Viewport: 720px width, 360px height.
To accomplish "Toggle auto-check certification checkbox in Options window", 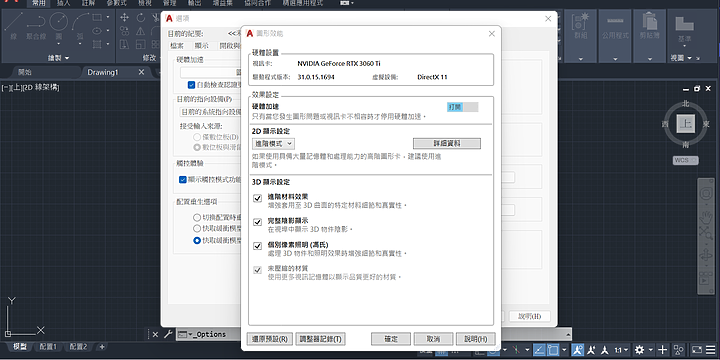I will tap(191, 85).
